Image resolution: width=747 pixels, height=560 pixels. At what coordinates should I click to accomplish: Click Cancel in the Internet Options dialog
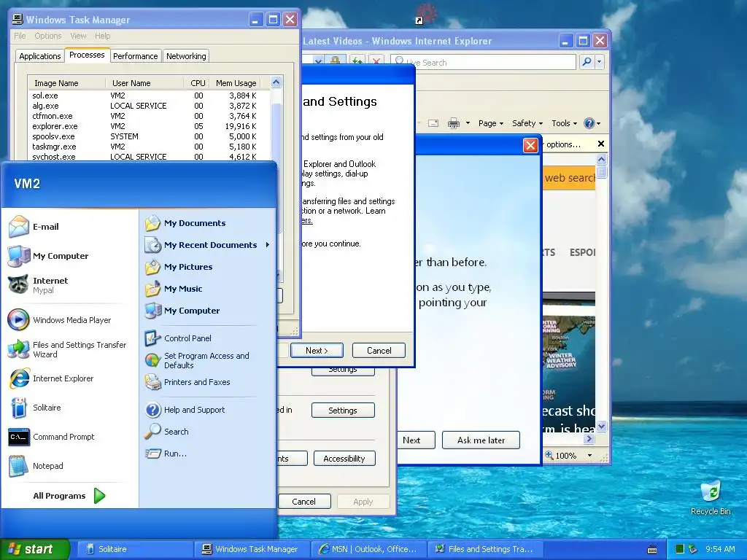304,502
